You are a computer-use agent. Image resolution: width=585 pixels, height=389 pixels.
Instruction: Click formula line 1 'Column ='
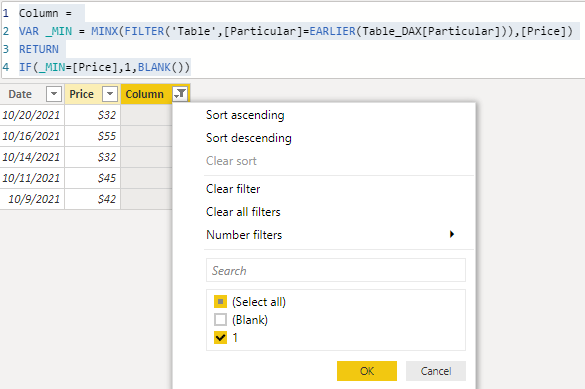pos(45,13)
